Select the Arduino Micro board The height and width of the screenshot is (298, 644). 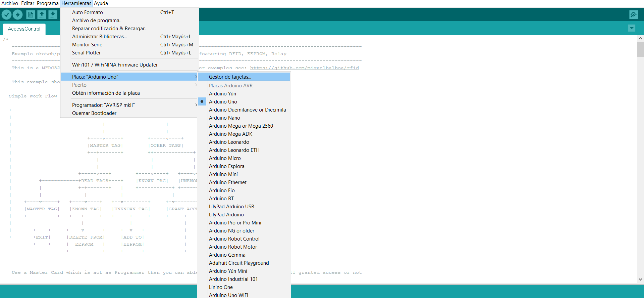244,158
